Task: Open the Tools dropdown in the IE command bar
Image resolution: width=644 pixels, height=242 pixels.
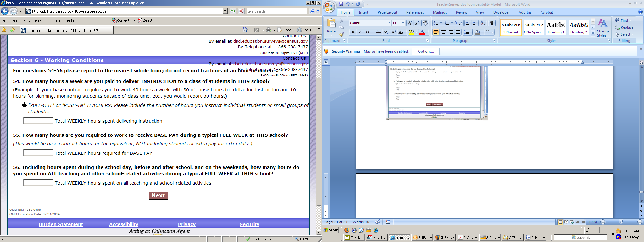Action: [306, 30]
